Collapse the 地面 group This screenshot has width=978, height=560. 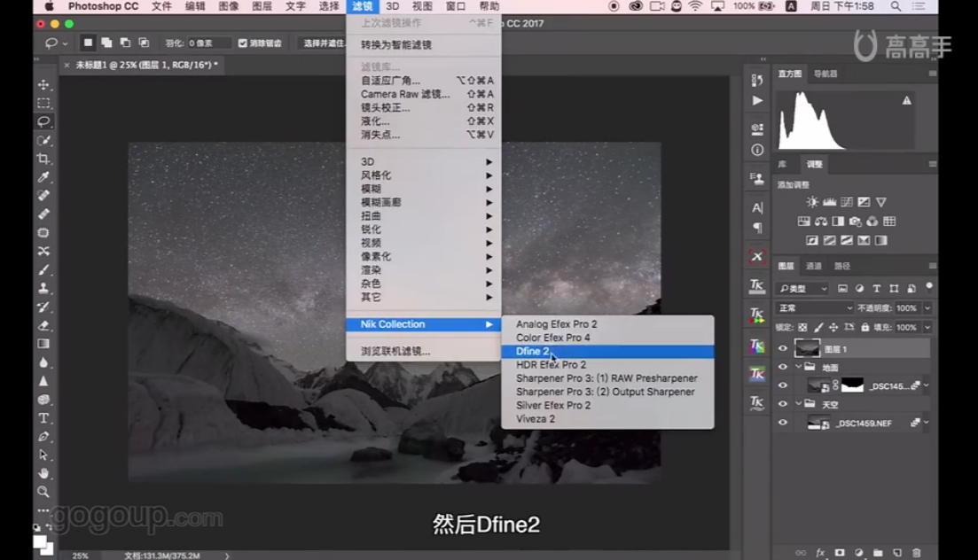point(798,367)
